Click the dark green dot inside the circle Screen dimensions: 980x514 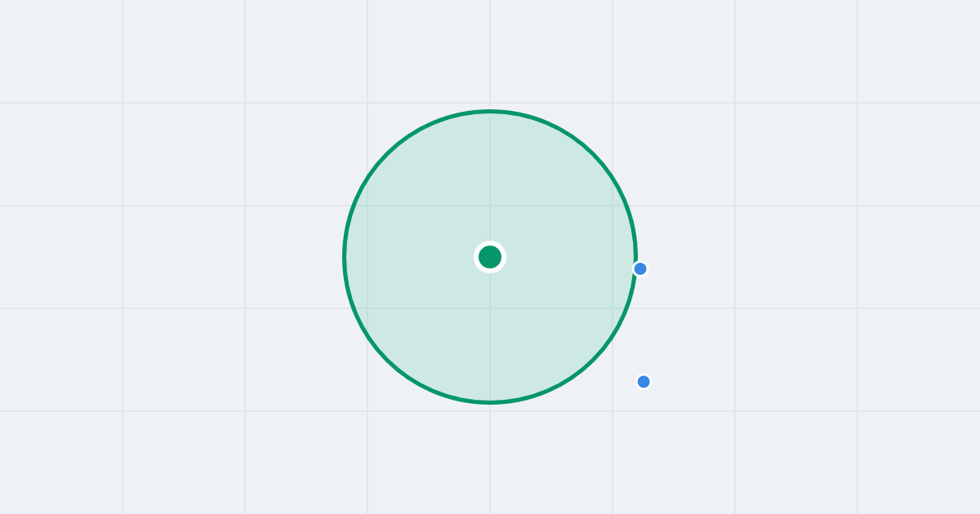coord(490,257)
